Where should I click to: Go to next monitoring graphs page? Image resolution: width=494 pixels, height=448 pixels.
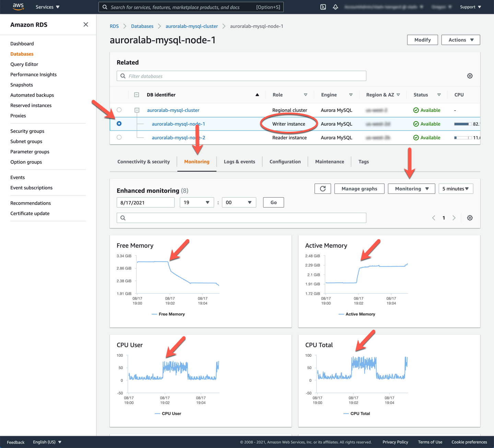click(x=454, y=218)
